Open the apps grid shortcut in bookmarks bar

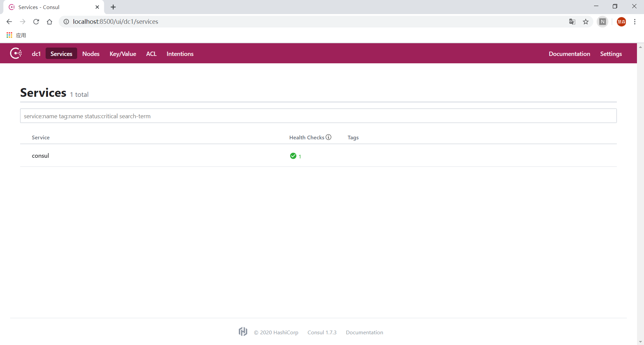[x=9, y=35]
